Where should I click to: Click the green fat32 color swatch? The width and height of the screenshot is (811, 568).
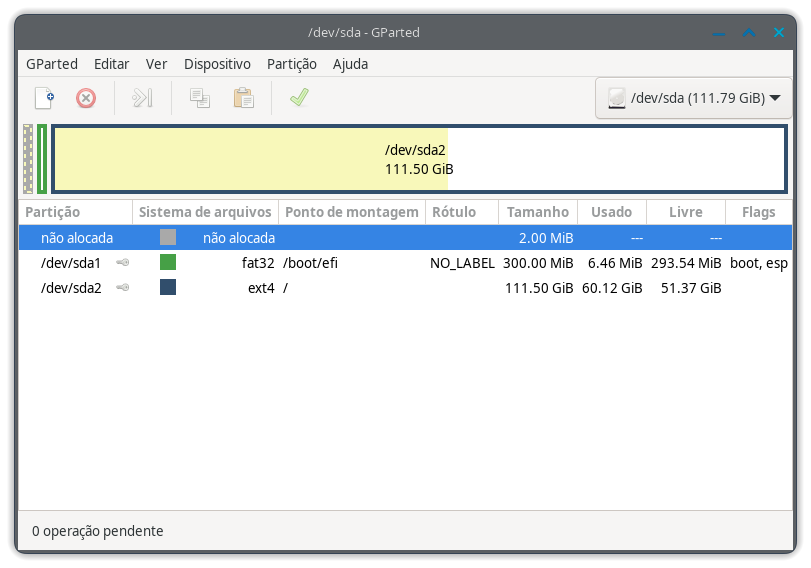pyautogui.click(x=168, y=263)
